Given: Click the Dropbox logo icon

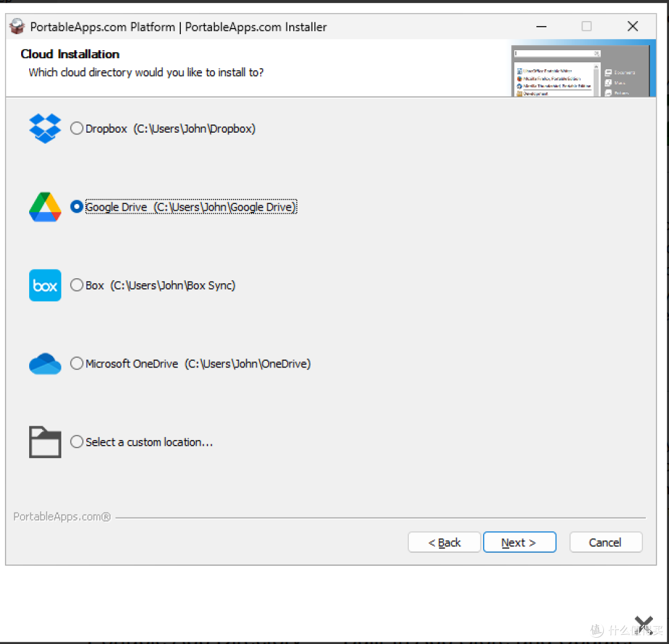Looking at the screenshot, I should click(45, 128).
